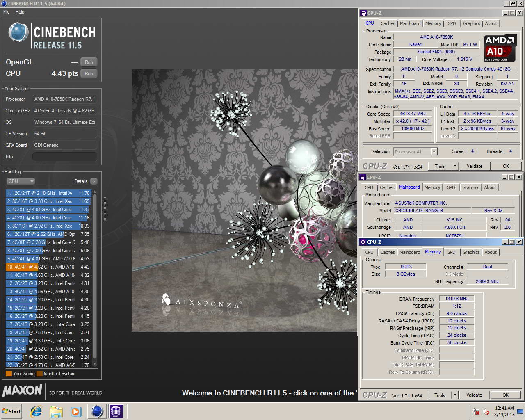
Task: Open Tools dropdown arrow in top CPU-Z window
Action: tap(455, 166)
